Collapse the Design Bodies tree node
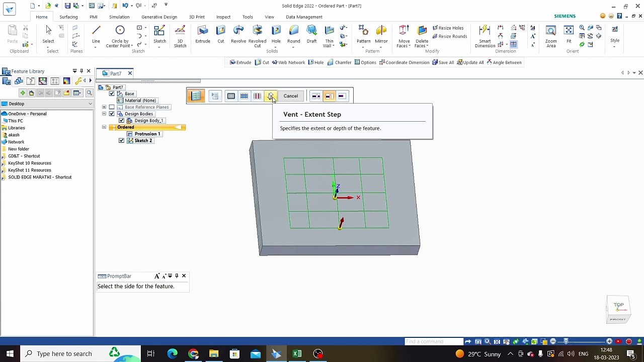 coord(104,114)
